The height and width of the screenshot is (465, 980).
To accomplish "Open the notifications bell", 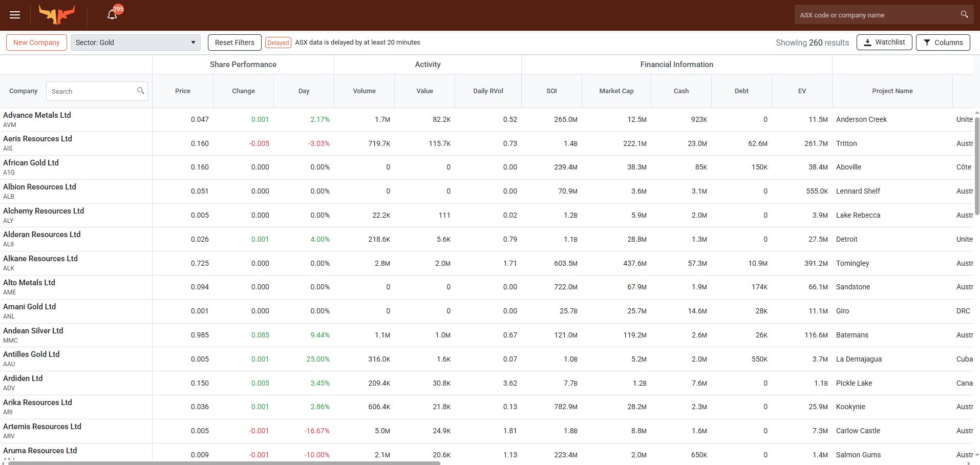I will pyautogui.click(x=112, y=14).
